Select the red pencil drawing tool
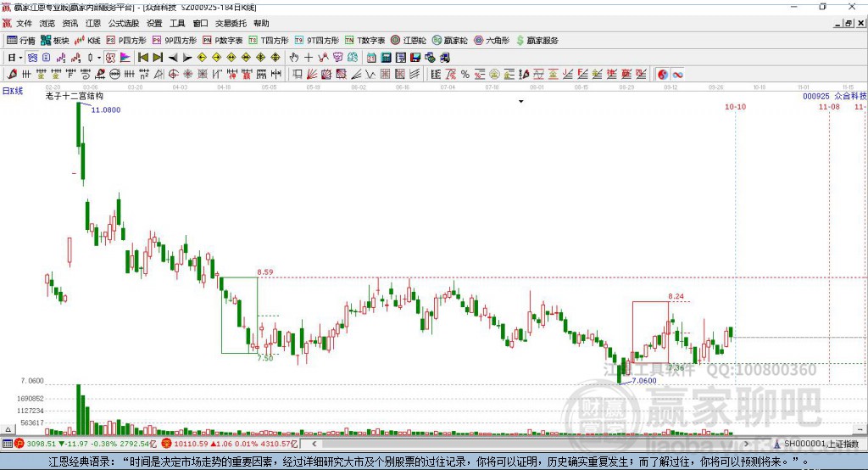 click(x=12, y=75)
